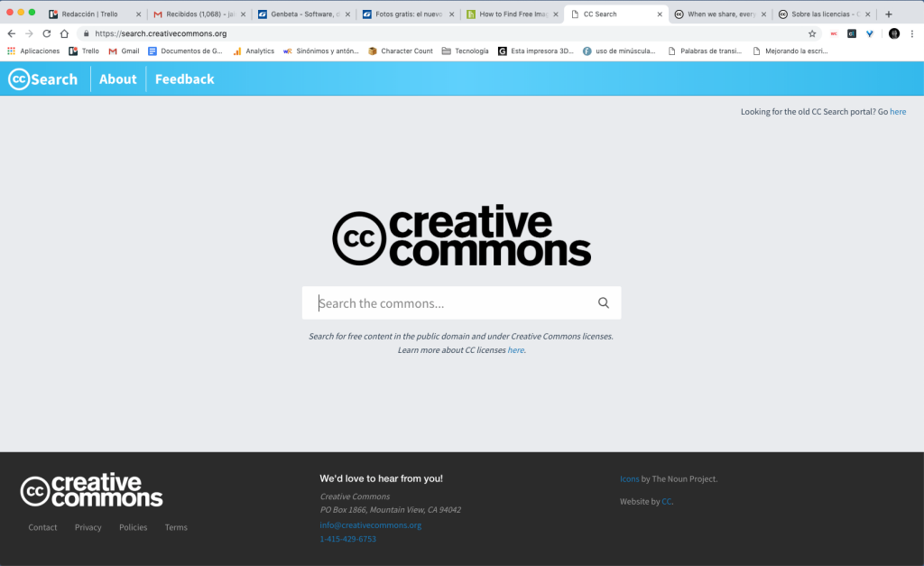
Task: Open a new browser tab
Action: click(889, 14)
